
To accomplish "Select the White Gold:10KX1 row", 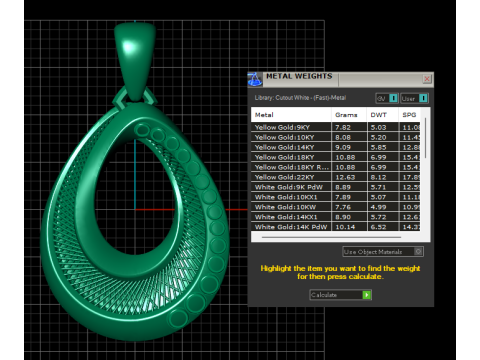I will [336, 197].
